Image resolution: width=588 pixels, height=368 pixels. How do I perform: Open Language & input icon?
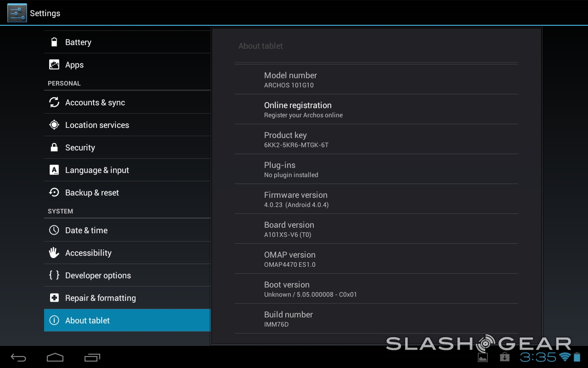pyautogui.click(x=54, y=170)
